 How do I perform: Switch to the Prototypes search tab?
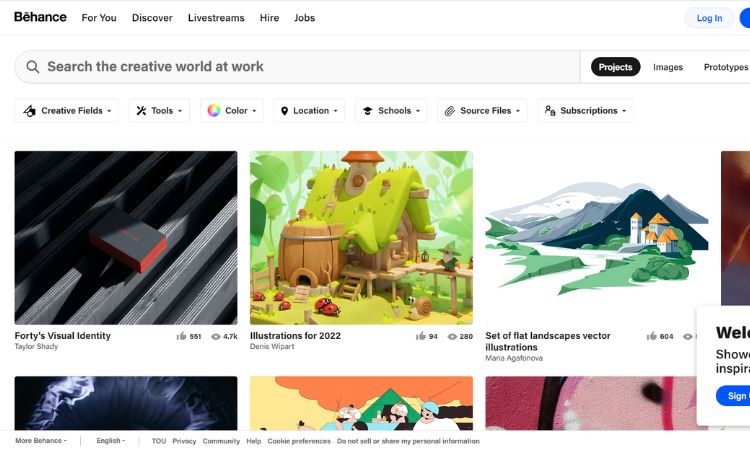pyautogui.click(x=726, y=67)
